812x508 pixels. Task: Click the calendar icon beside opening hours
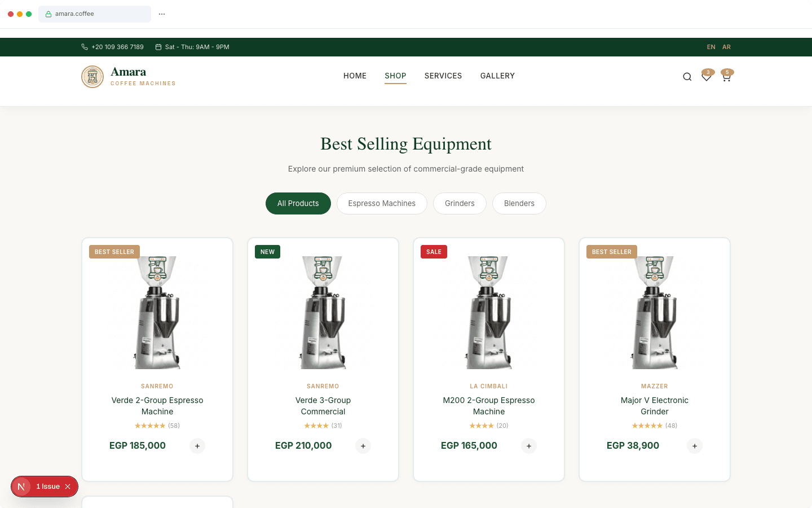click(x=158, y=47)
